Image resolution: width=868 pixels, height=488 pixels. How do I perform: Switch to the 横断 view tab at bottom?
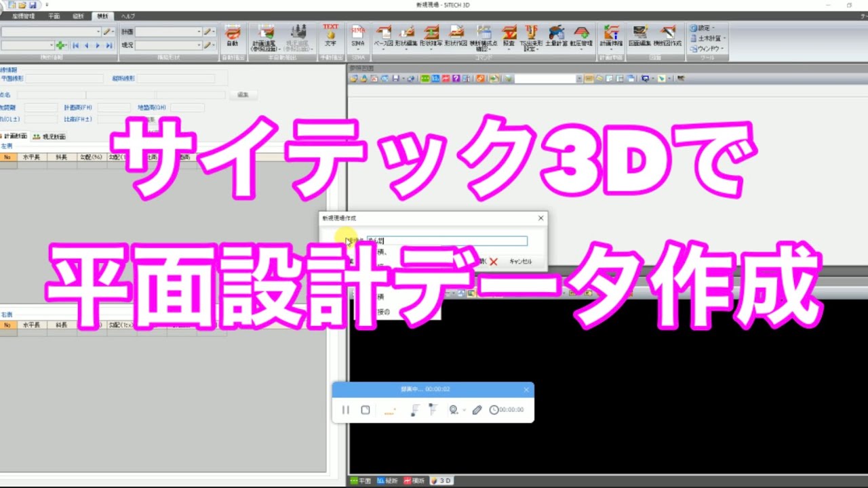(414, 481)
